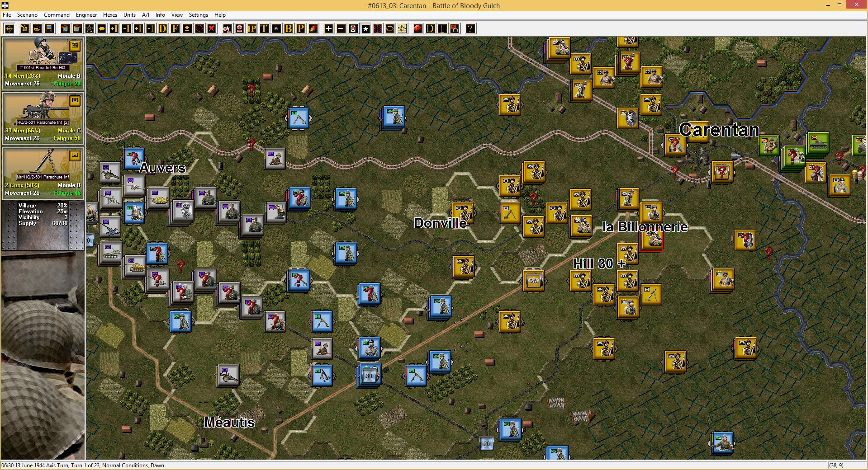This screenshot has width=868, height=470.
Task: Click the yellow F toolbar icon
Action: point(175,29)
